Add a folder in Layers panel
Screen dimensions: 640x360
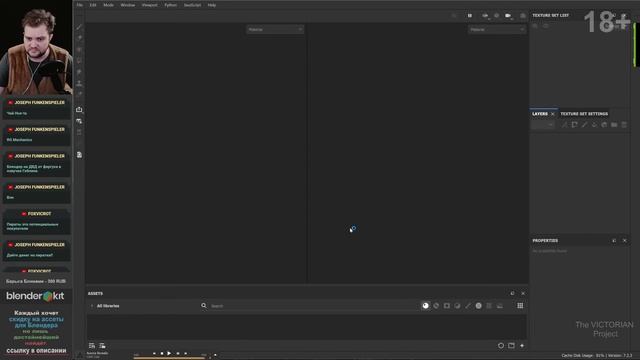(614, 125)
